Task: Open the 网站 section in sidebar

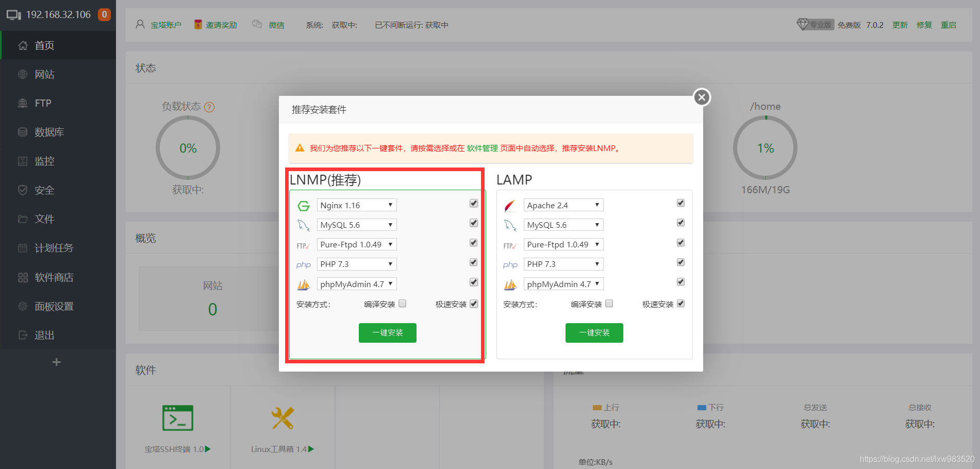Action: pyautogui.click(x=44, y=74)
